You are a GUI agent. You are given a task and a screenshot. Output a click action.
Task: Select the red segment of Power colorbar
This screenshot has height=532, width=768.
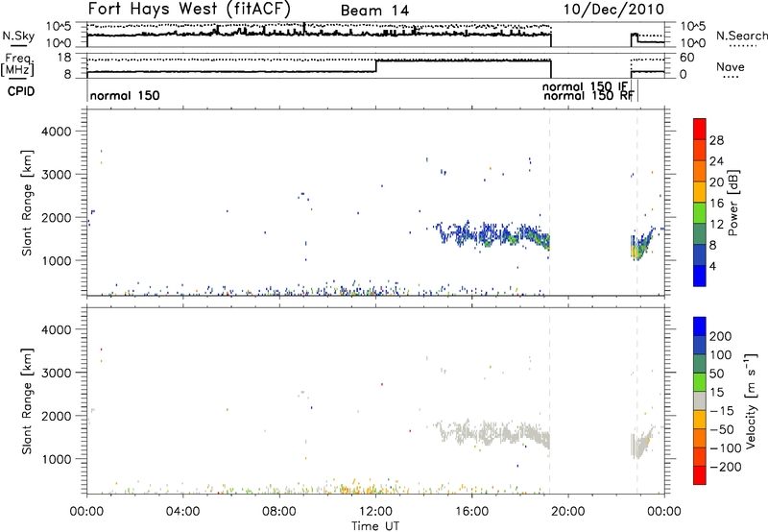[x=700, y=129]
